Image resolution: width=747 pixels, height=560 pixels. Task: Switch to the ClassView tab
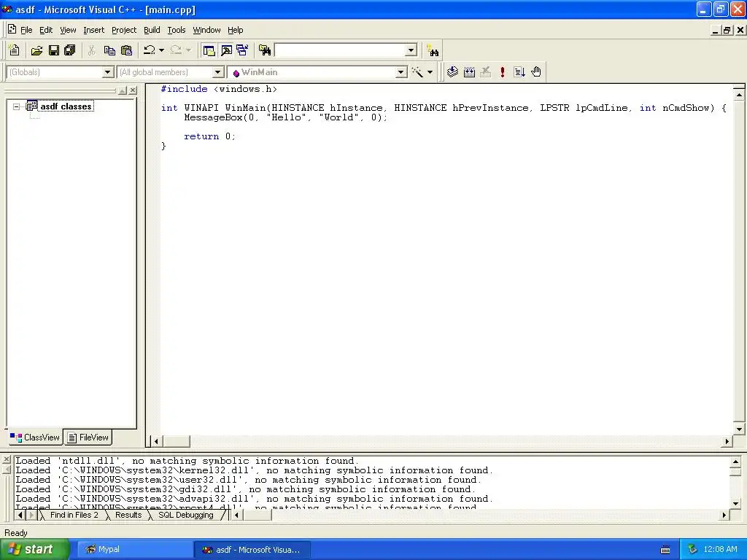pyautogui.click(x=35, y=437)
